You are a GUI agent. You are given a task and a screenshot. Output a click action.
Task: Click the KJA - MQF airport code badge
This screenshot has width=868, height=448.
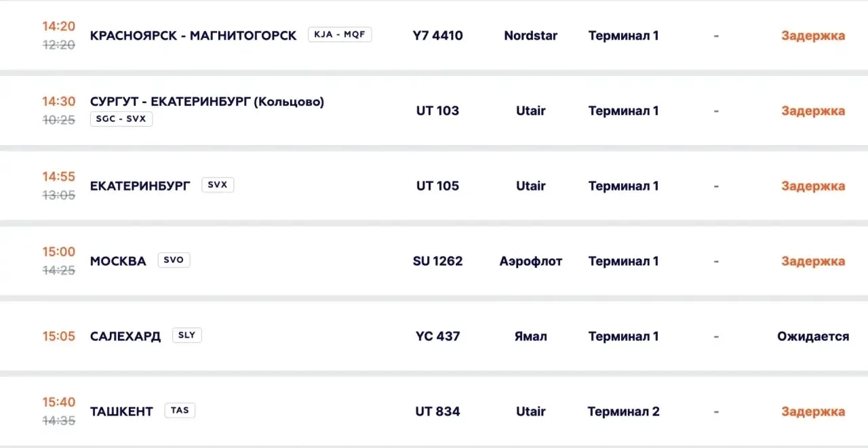click(340, 35)
